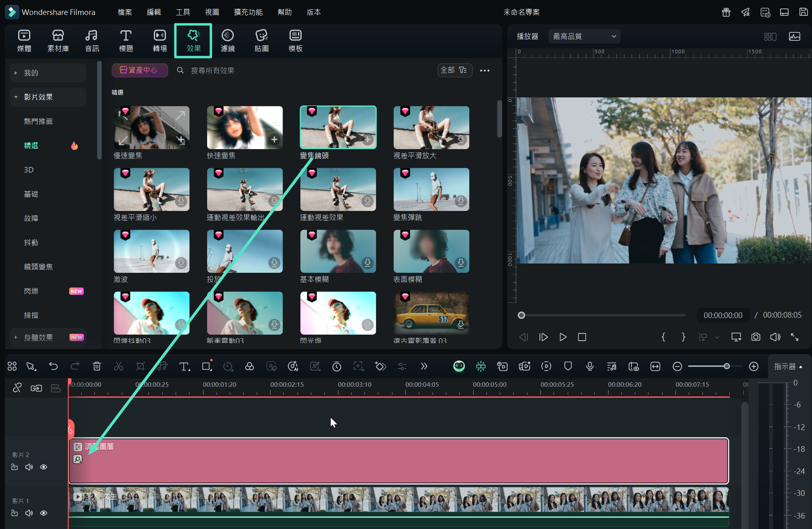Screen dimensions: 812x529
Task: Open the 濾鏡 filters panel
Action: coord(227,40)
